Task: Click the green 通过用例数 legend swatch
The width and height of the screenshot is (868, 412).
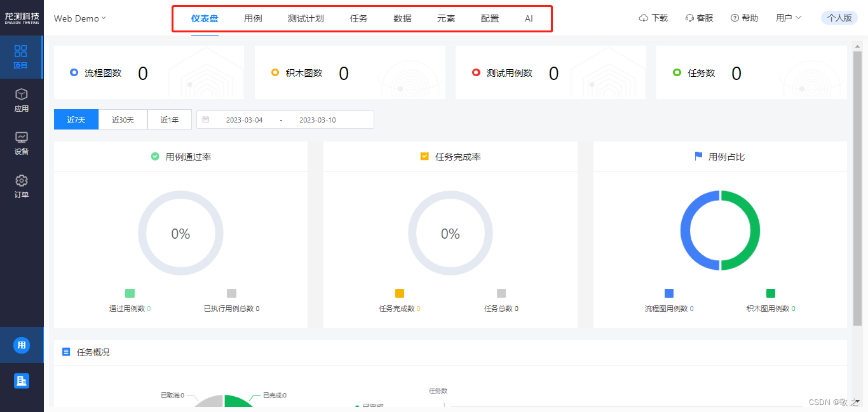Action: click(130, 293)
